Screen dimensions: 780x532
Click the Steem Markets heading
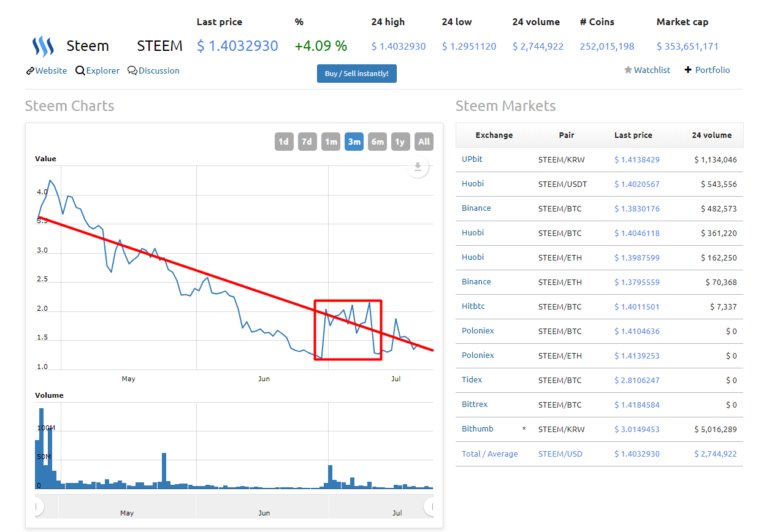click(x=506, y=106)
